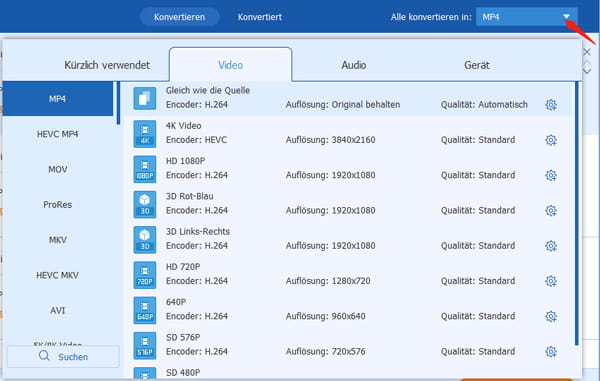
Task: Choose the 4K Video preset title
Action: (183, 125)
